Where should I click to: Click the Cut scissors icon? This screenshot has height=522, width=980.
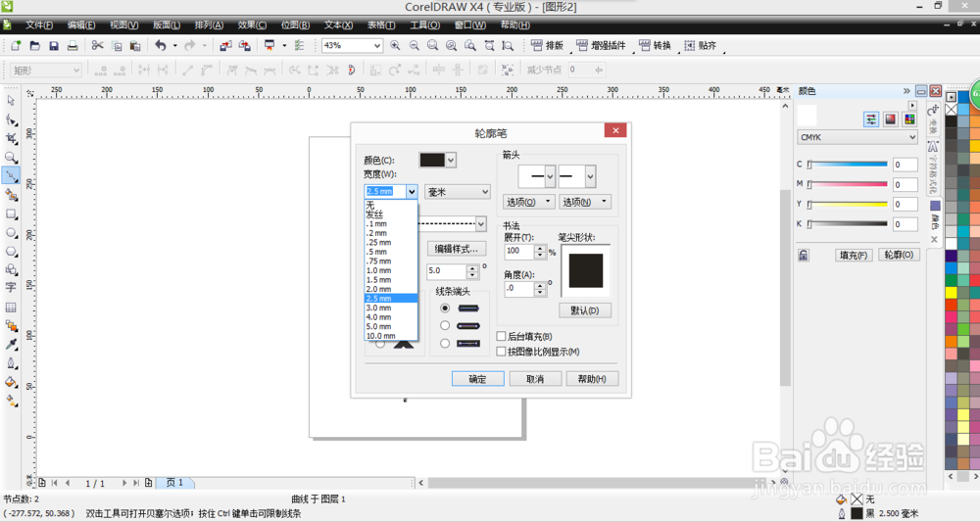[x=97, y=46]
